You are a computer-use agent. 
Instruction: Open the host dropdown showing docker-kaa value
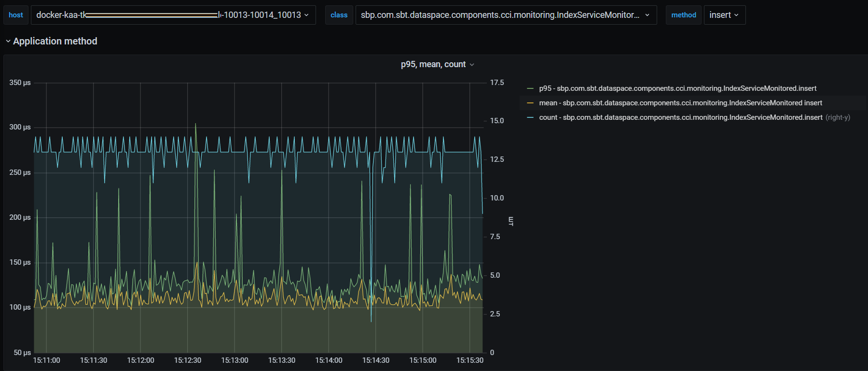pos(173,15)
